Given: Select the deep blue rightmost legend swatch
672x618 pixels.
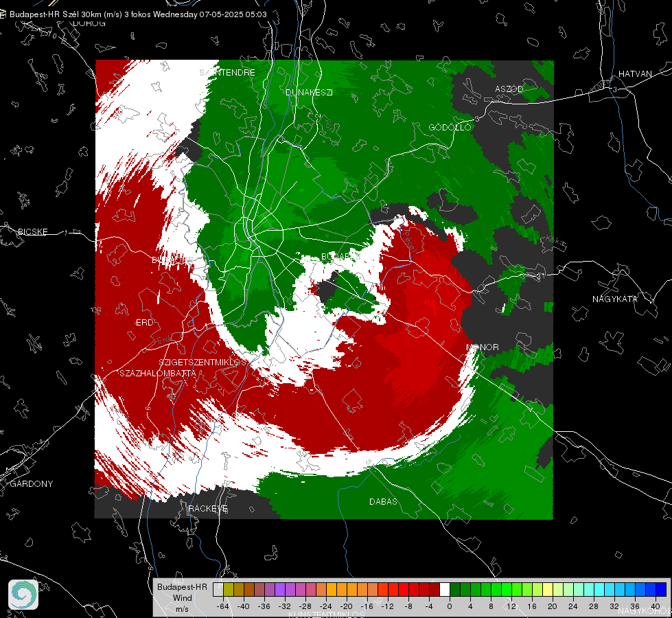Looking at the screenshot, I should point(661,589).
